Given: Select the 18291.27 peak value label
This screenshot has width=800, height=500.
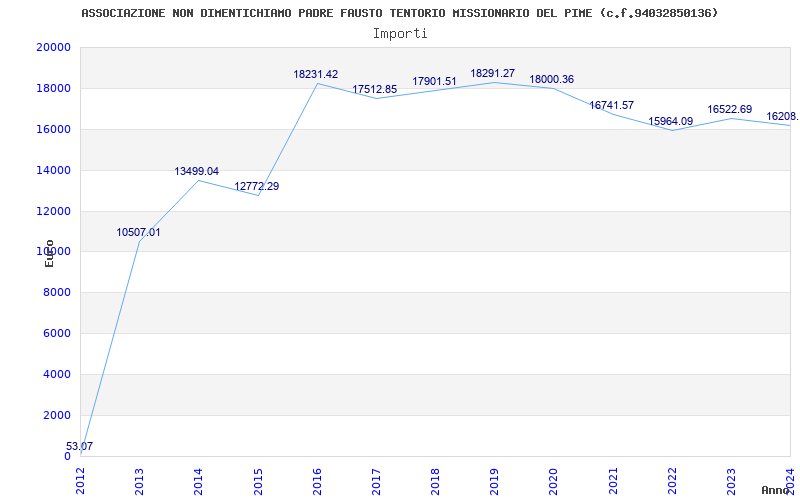Looking at the screenshot, I should [492, 73].
